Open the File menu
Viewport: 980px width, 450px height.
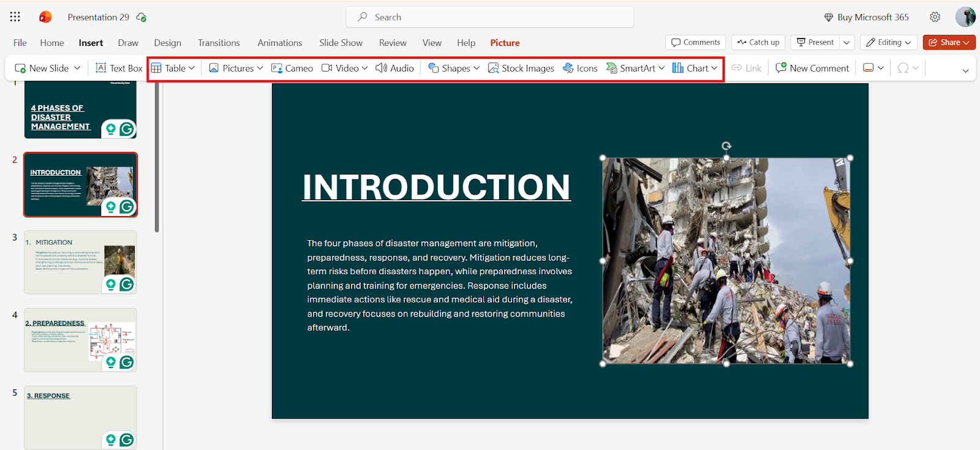coord(20,43)
